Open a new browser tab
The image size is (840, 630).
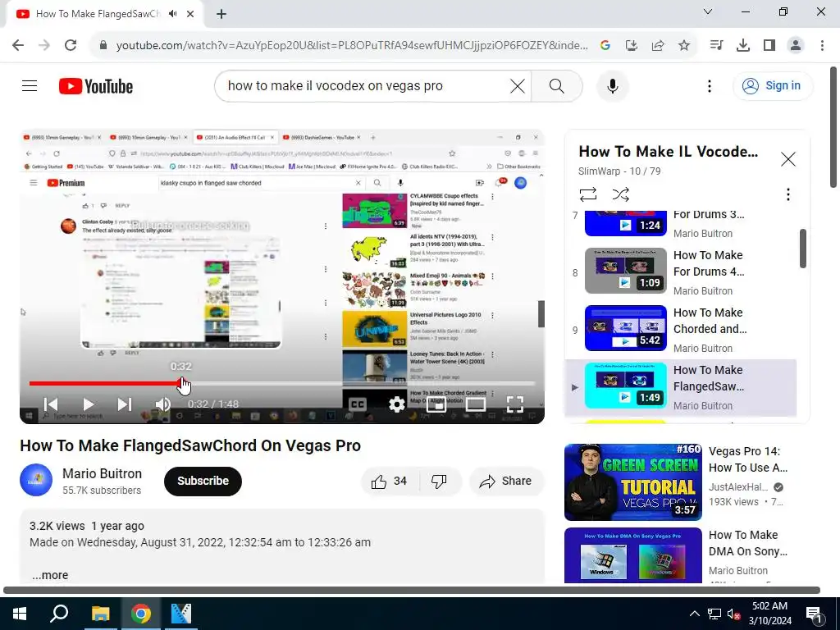coord(221,14)
